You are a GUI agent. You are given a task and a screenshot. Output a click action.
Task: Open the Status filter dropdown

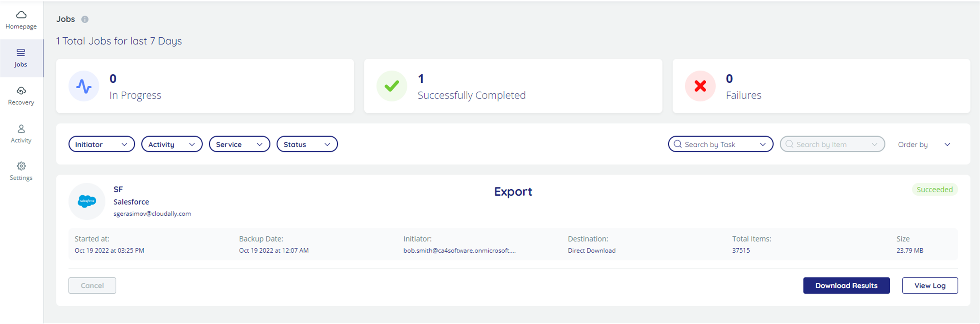click(x=307, y=144)
